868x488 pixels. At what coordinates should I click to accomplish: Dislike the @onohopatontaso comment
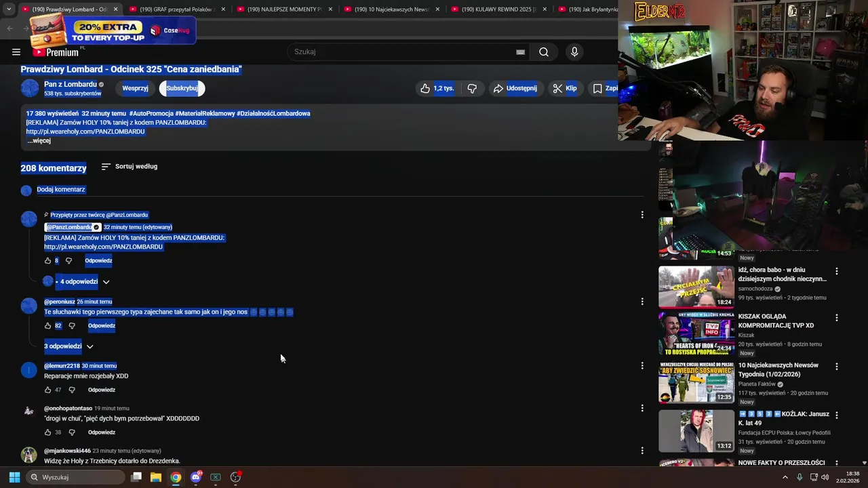click(72, 432)
